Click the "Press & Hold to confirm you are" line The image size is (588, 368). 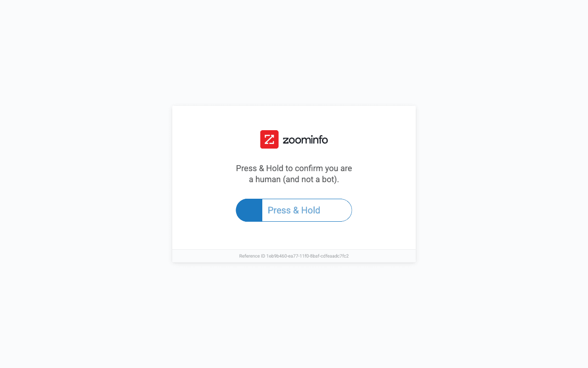pyautogui.click(x=294, y=168)
